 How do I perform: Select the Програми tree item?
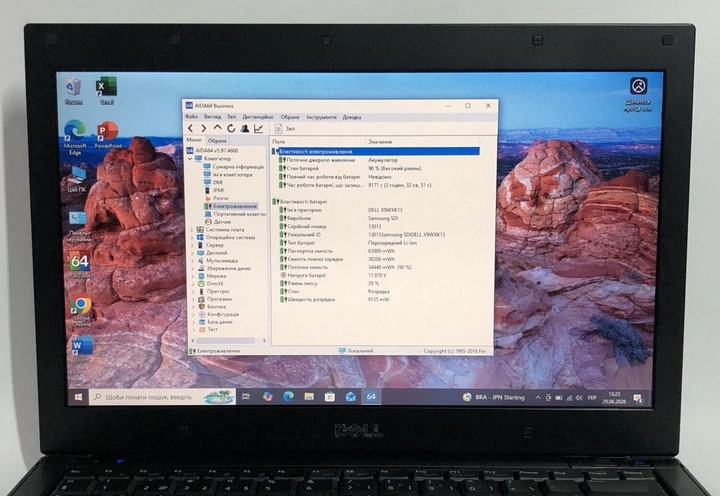(x=215, y=299)
